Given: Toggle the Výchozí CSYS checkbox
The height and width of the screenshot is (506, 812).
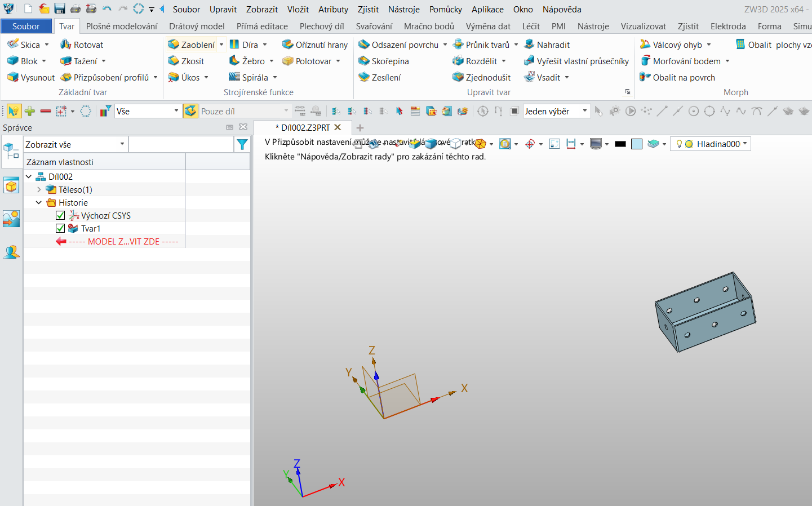Looking at the screenshot, I should 60,215.
